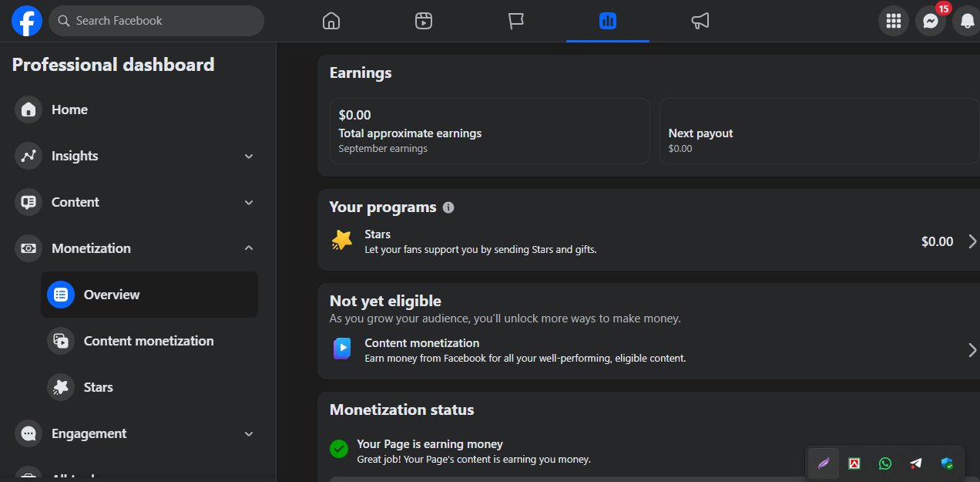Open the Home feed tab icon
The image size is (980, 482).
pos(331,21)
